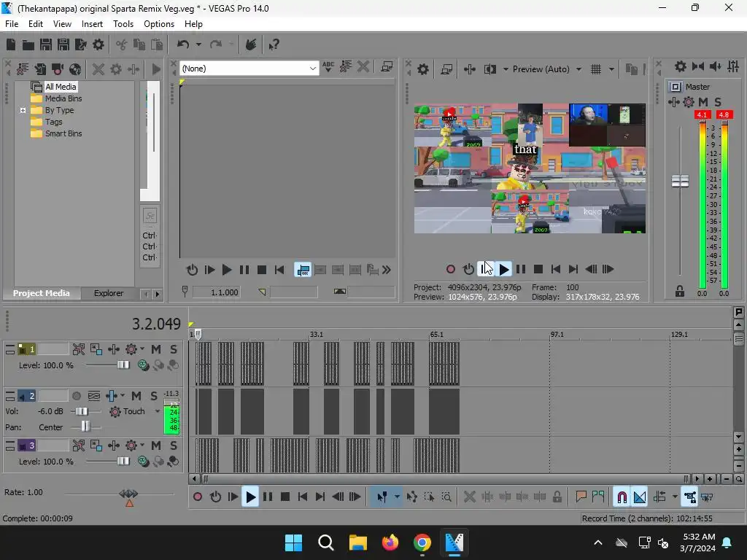This screenshot has height=560, width=747.
Task: Stop the timeline in the main transport bar
Action: pos(285,497)
